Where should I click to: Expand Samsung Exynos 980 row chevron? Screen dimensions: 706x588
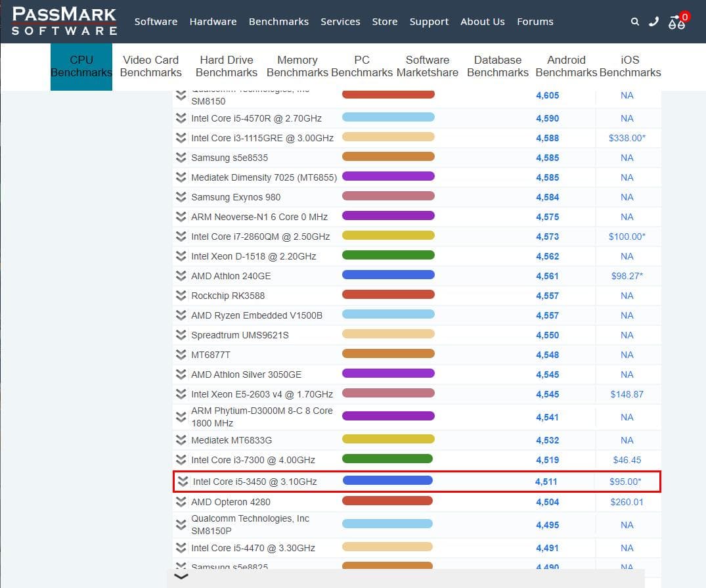(x=181, y=197)
